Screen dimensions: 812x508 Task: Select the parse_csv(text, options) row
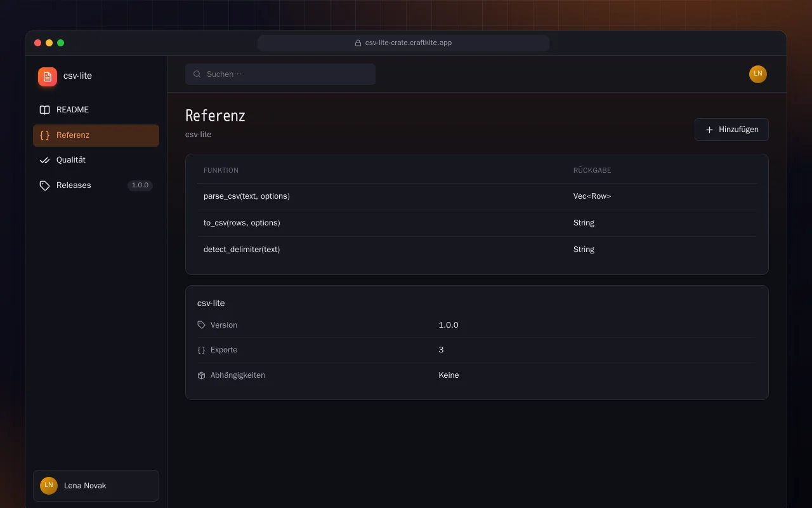[477, 196]
